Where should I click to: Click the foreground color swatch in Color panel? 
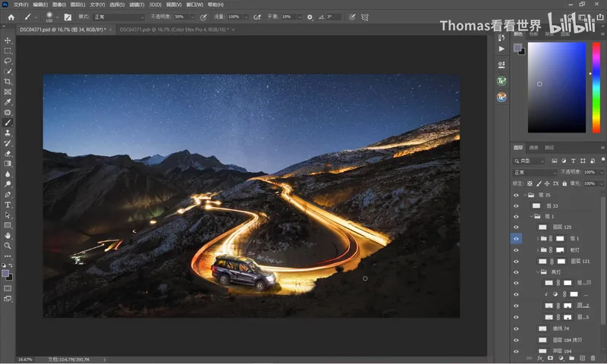coord(517,48)
